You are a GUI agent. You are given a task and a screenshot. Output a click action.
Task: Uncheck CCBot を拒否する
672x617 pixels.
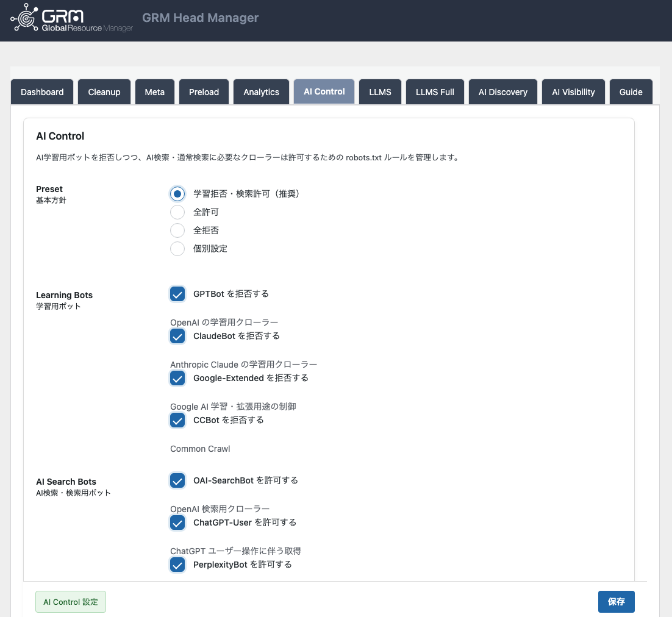[x=177, y=420]
